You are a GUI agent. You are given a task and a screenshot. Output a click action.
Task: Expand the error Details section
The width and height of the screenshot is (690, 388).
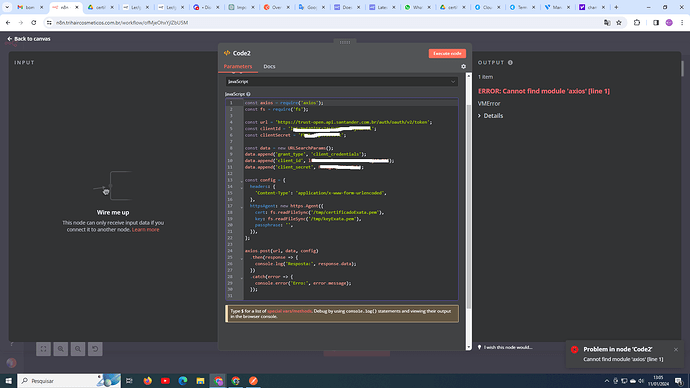click(491, 116)
